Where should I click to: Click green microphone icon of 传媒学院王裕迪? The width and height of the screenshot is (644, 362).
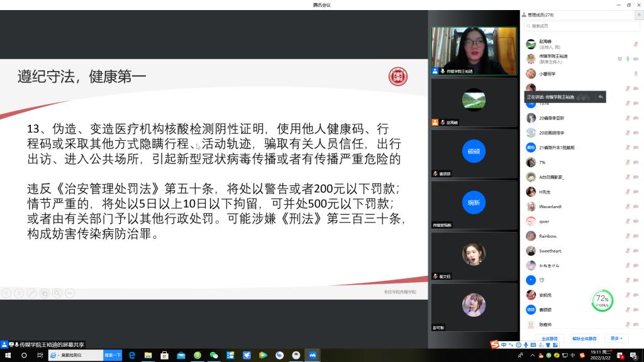point(628,59)
